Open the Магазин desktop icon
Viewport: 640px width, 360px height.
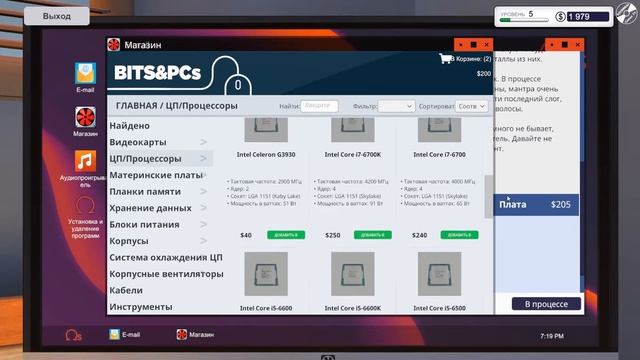click(85, 117)
